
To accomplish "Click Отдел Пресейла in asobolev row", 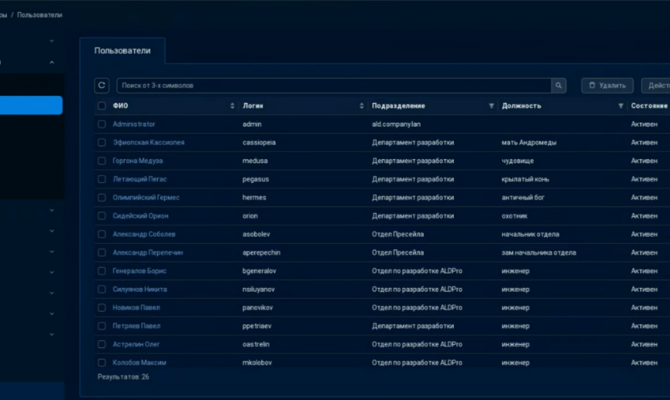I will [x=397, y=234].
